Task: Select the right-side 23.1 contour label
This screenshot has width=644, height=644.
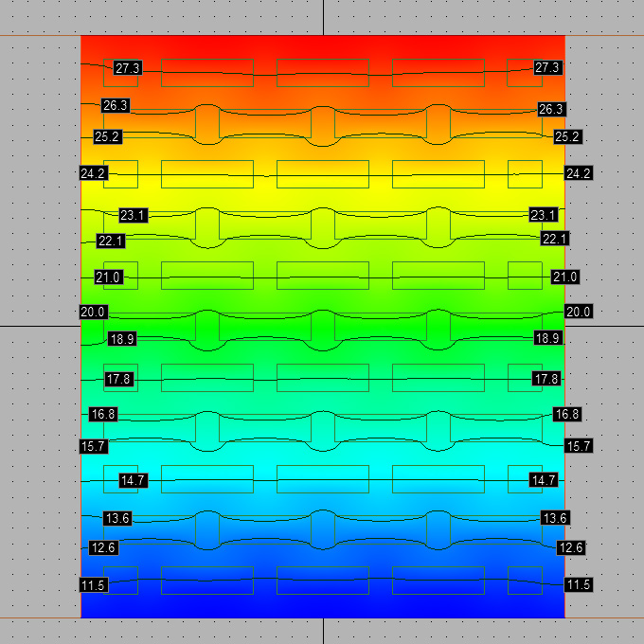Action: tap(544, 215)
